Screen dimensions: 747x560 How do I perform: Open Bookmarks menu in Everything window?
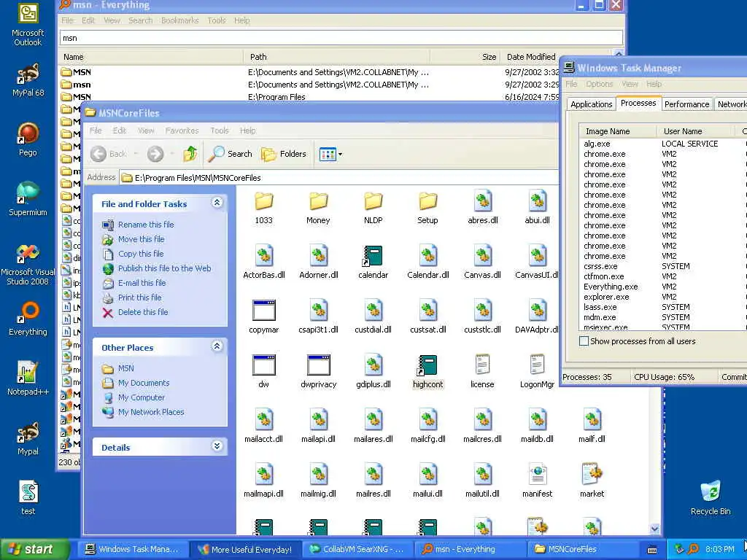click(179, 20)
